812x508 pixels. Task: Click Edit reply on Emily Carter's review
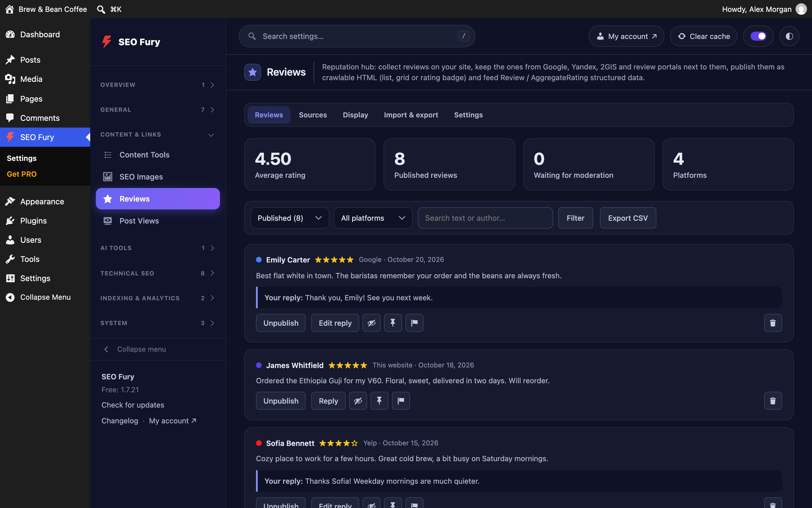(335, 323)
